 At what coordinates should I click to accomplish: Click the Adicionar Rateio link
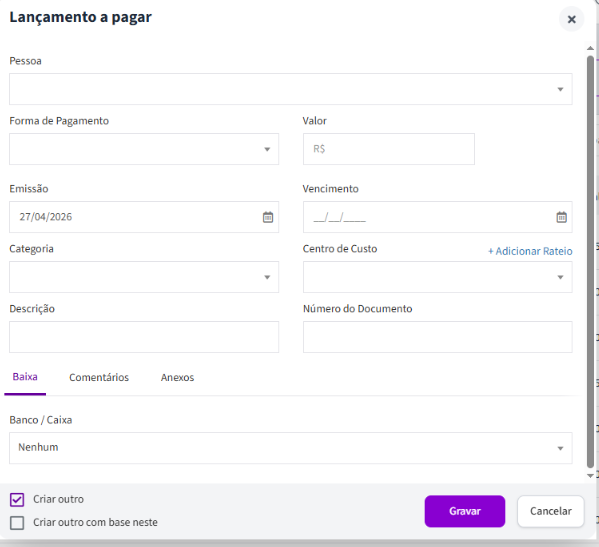(x=530, y=251)
